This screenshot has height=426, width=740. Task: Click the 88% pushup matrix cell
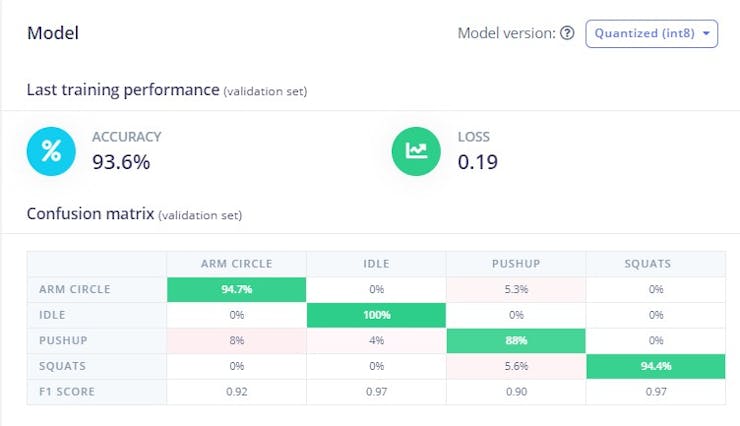point(516,340)
